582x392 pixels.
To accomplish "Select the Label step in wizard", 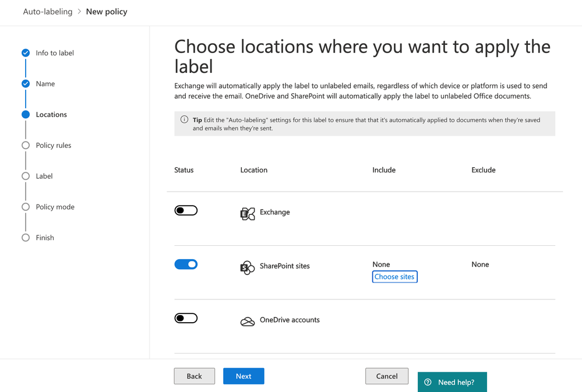I will pyautogui.click(x=44, y=176).
